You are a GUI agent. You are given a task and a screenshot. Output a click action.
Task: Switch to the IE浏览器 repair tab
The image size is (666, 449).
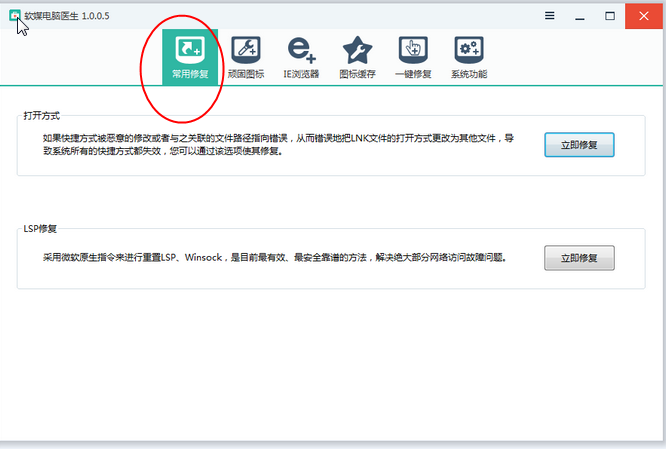pos(301,57)
